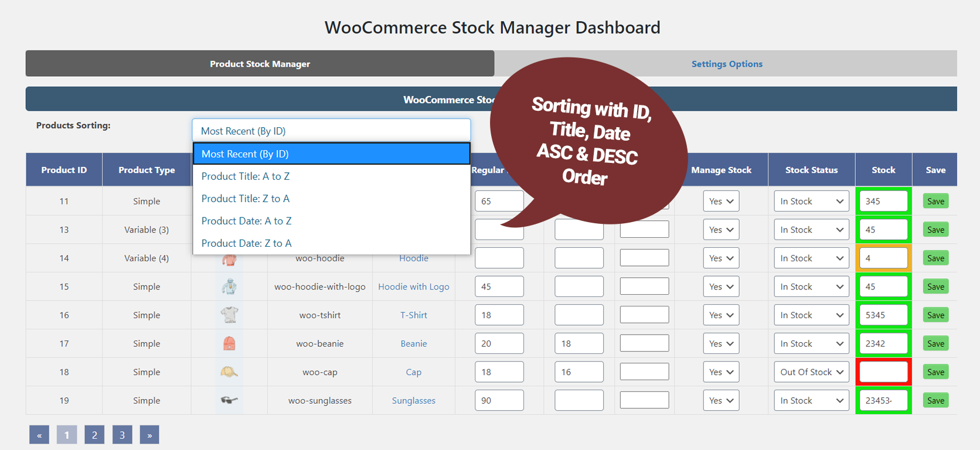Save the Sunglasses row
Viewport: 980px width, 450px height.
(x=935, y=400)
